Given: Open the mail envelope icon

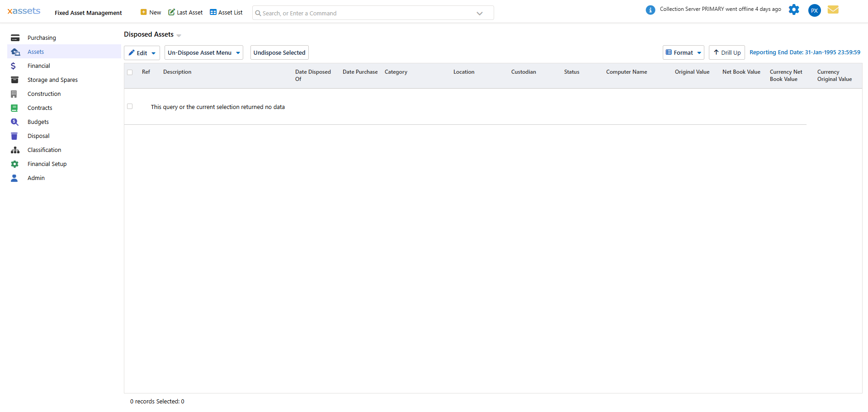Looking at the screenshot, I should click(833, 9).
